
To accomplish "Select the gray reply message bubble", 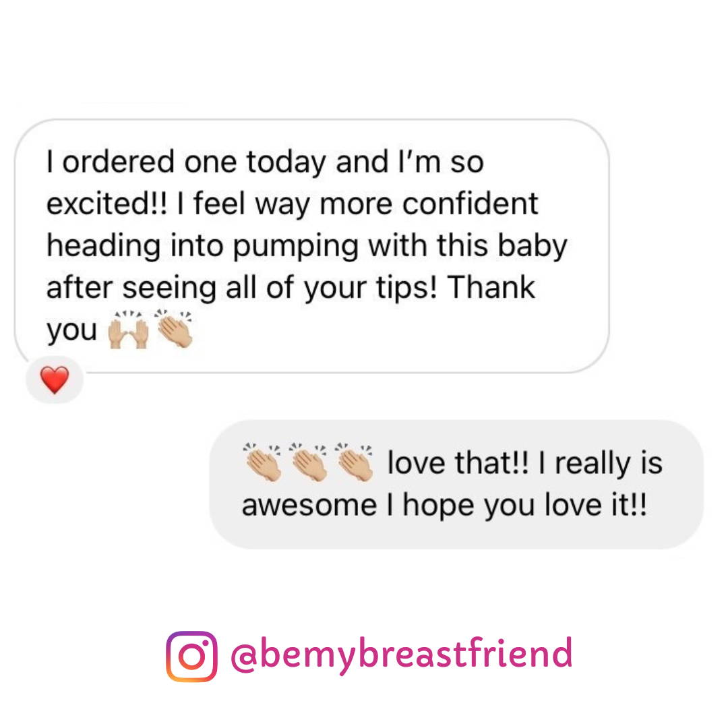I will click(x=456, y=484).
